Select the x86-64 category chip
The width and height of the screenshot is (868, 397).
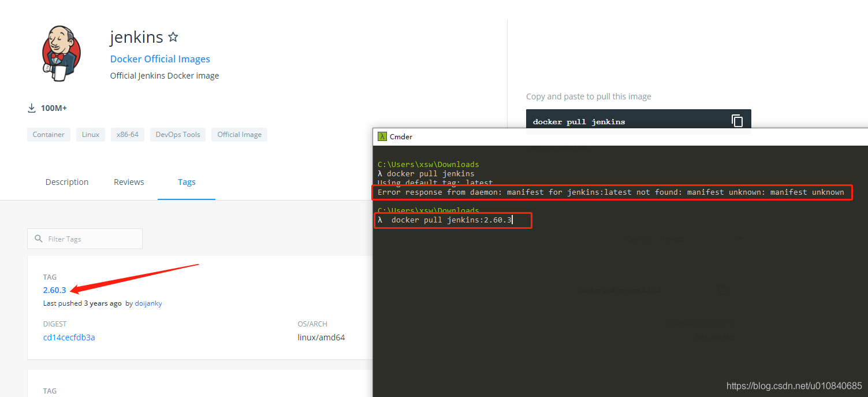click(x=127, y=135)
